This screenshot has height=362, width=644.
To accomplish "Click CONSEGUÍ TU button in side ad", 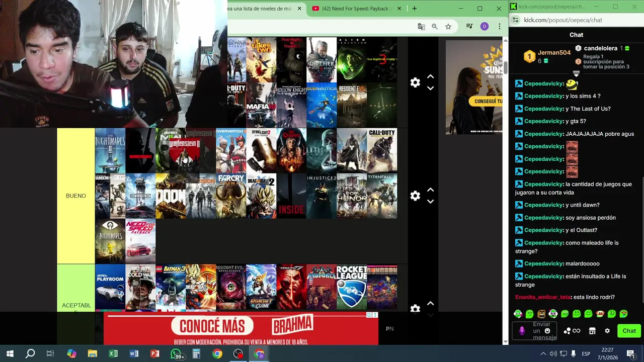I will pyautogui.click(x=488, y=101).
